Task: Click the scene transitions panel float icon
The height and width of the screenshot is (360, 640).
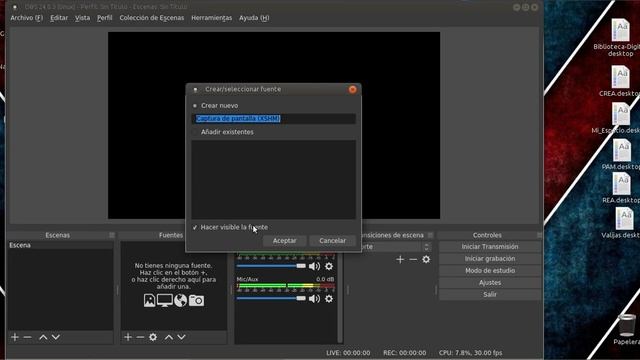Action: (430, 235)
